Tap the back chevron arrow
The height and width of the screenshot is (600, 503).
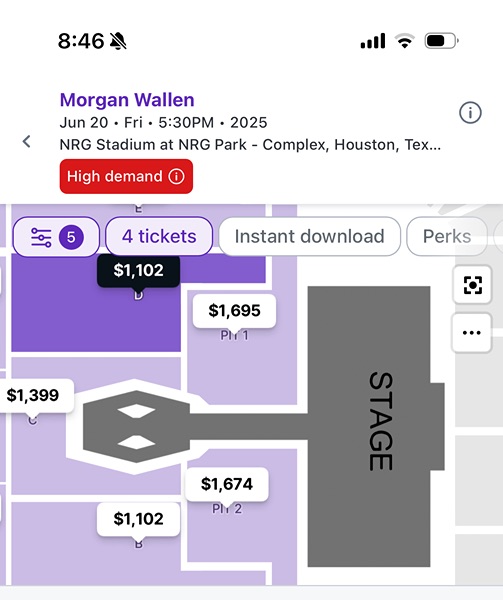tap(26, 142)
